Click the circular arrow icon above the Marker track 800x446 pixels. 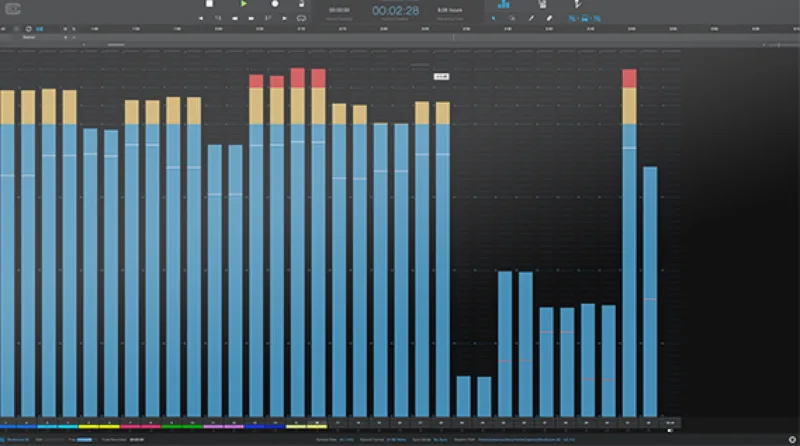tap(29, 29)
